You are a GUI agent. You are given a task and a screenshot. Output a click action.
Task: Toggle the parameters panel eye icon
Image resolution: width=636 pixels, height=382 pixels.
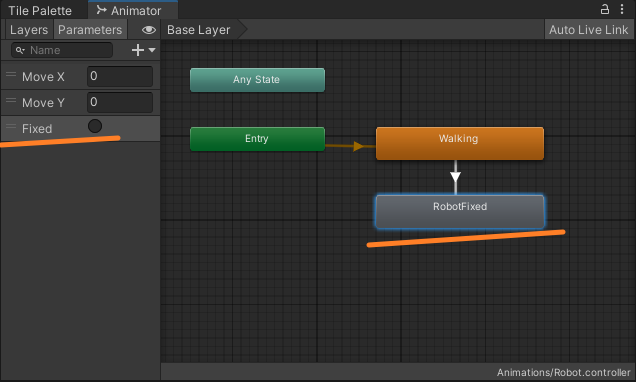(148, 30)
